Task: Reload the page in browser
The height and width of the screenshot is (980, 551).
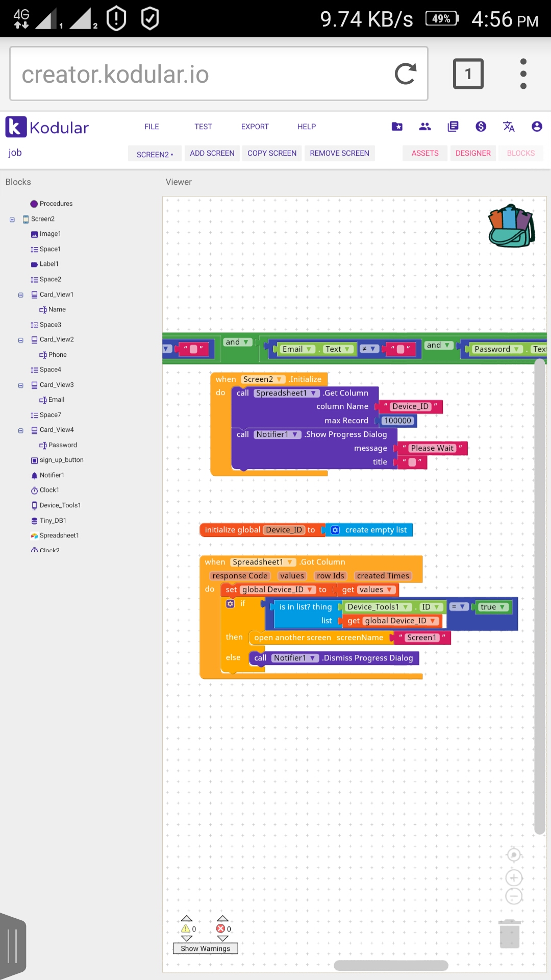Action: click(406, 74)
